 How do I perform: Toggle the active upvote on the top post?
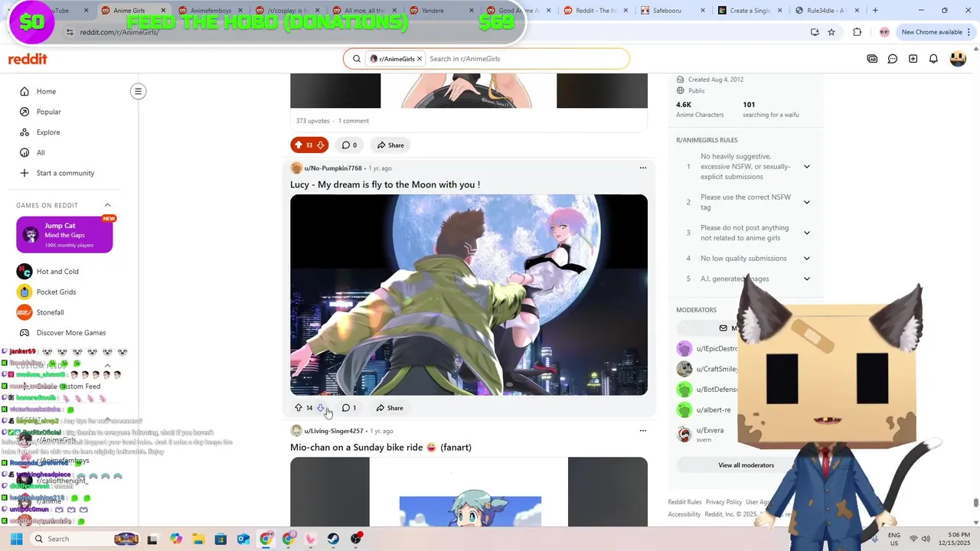tap(298, 145)
